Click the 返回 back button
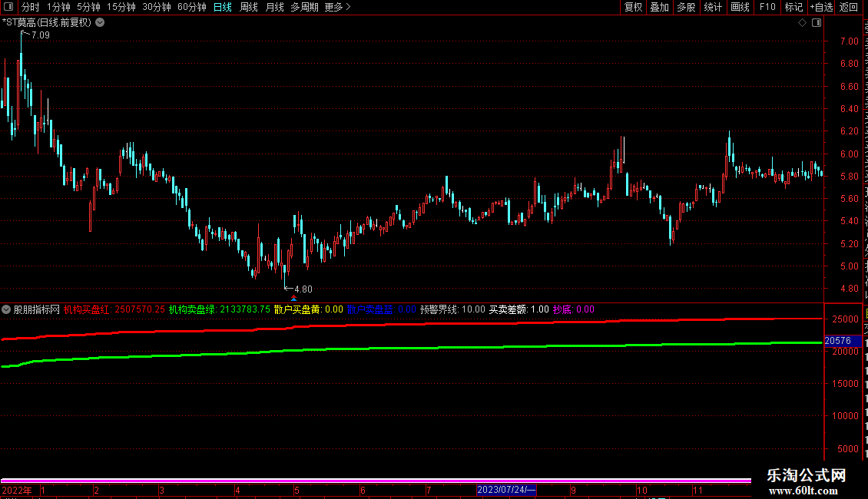Image resolution: width=868 pixels, height=499 pixels. coord(849,7)
